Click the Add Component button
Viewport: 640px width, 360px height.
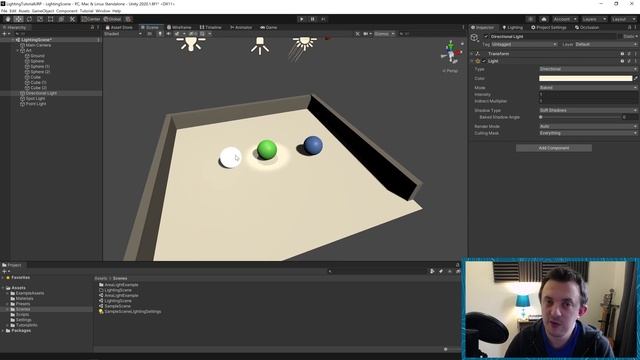click(x=554, y=148)
